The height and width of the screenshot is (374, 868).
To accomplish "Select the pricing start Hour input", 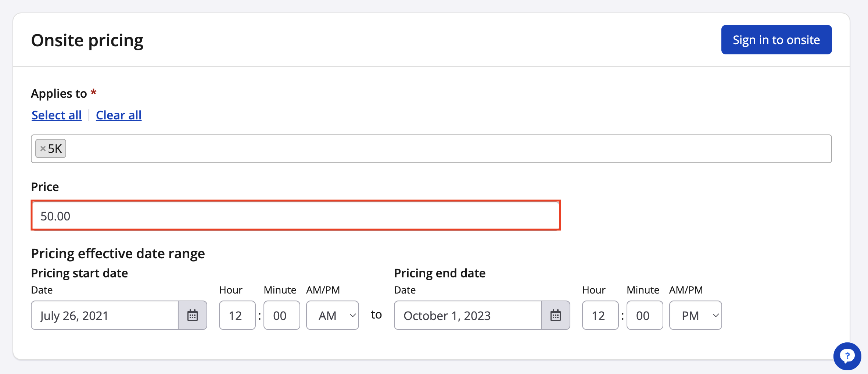I will [x=237, y=316].
